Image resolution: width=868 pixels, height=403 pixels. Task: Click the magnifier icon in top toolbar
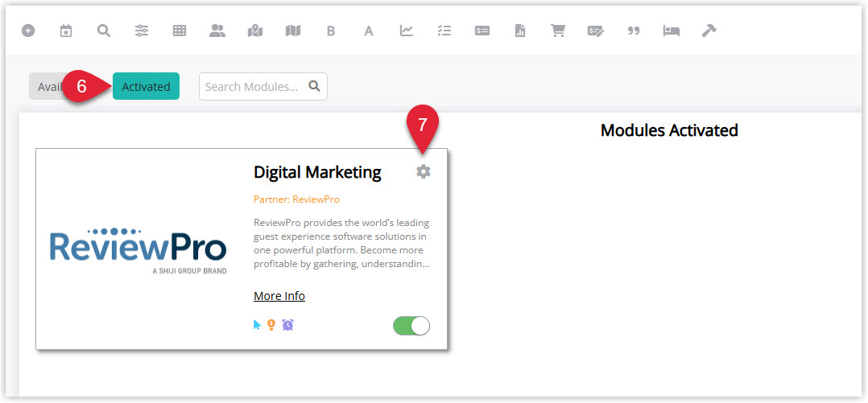coord(104,31)
